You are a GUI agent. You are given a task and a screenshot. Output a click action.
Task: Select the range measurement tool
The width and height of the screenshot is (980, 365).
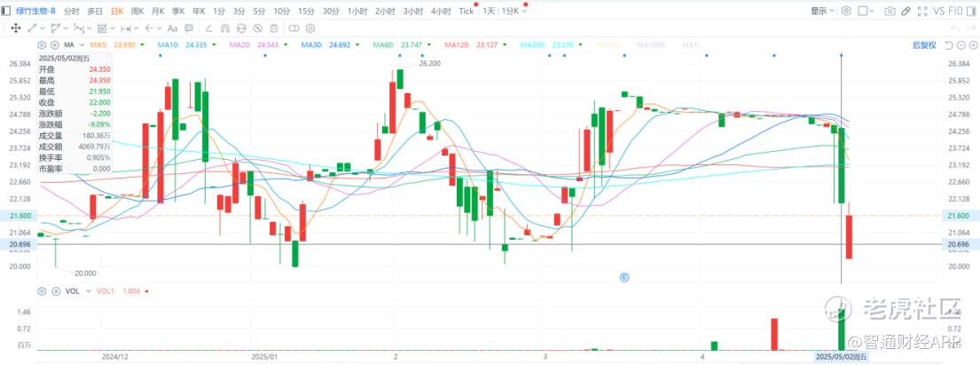pos(126,28)
